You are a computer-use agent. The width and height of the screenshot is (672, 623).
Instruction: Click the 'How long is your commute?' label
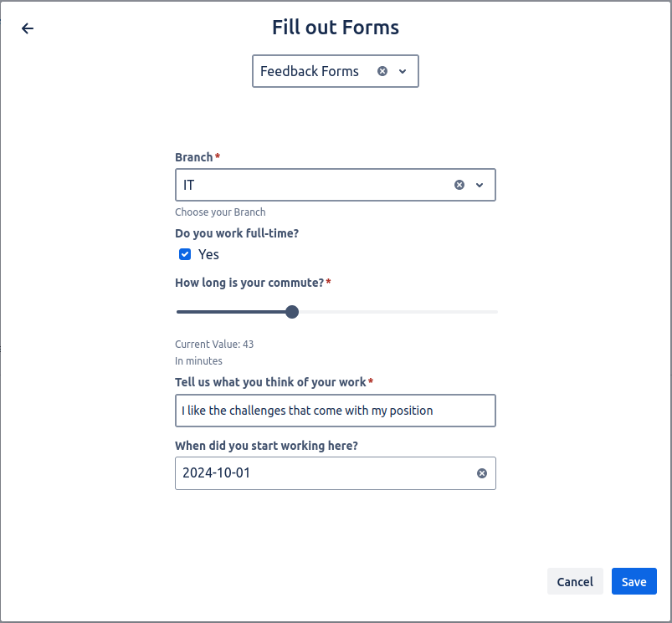point(249,283)
